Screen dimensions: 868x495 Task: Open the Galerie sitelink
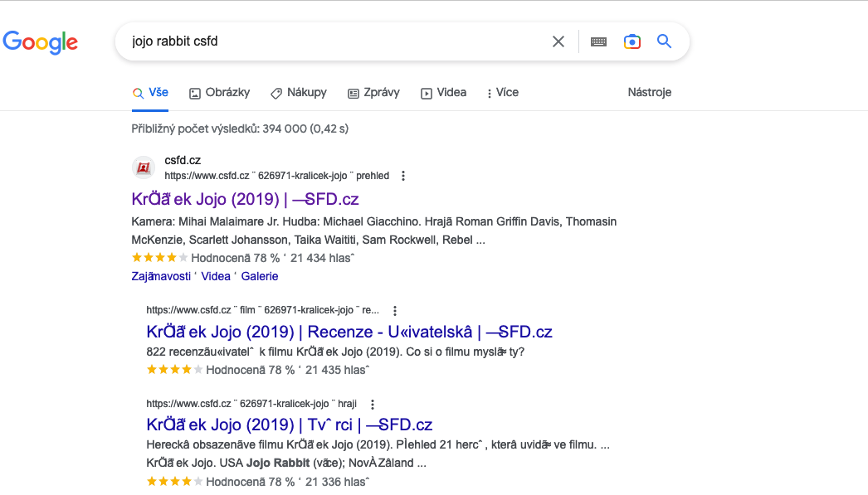[260, 276]
